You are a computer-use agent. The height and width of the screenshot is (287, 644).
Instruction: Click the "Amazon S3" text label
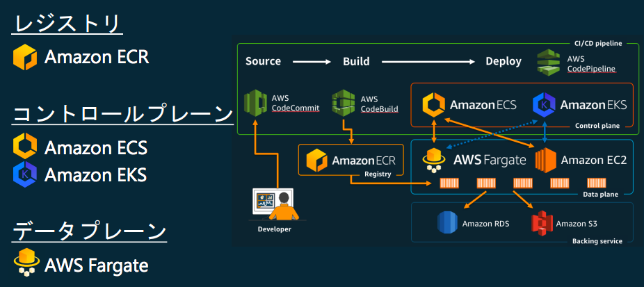click(x=577, y=224)
